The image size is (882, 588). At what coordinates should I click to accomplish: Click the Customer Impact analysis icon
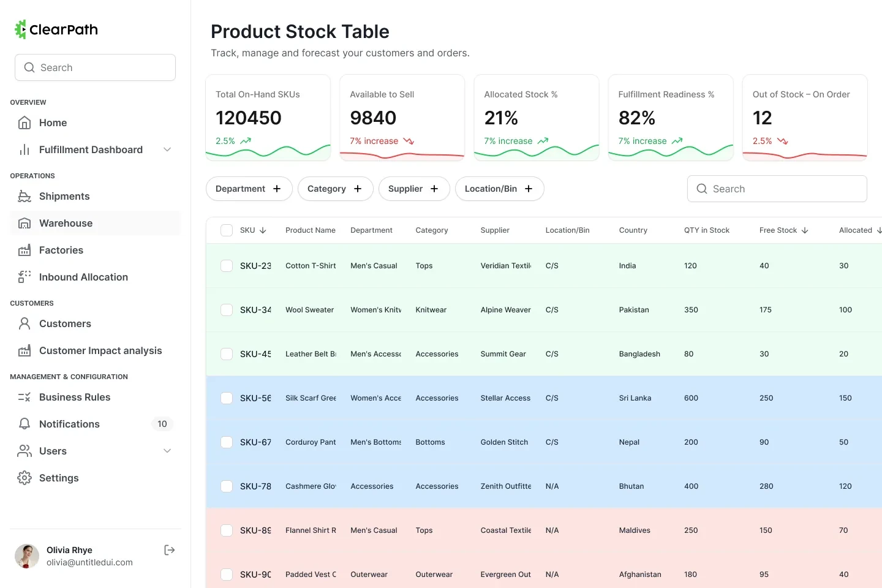[24, 350]
